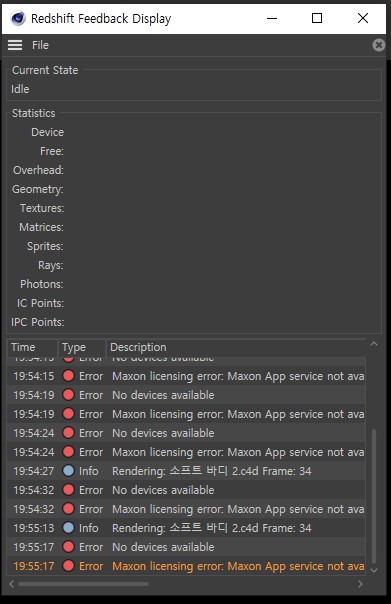Sort log by Type column header
This screenshot has width=391, height=604.
tap(82, 347)
